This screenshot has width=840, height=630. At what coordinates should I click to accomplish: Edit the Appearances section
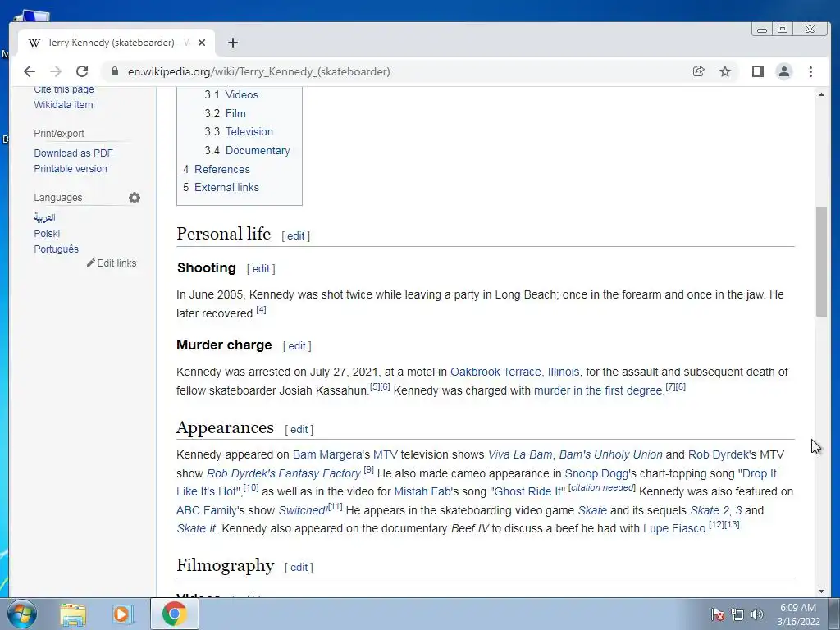click(x=299, y=430)
